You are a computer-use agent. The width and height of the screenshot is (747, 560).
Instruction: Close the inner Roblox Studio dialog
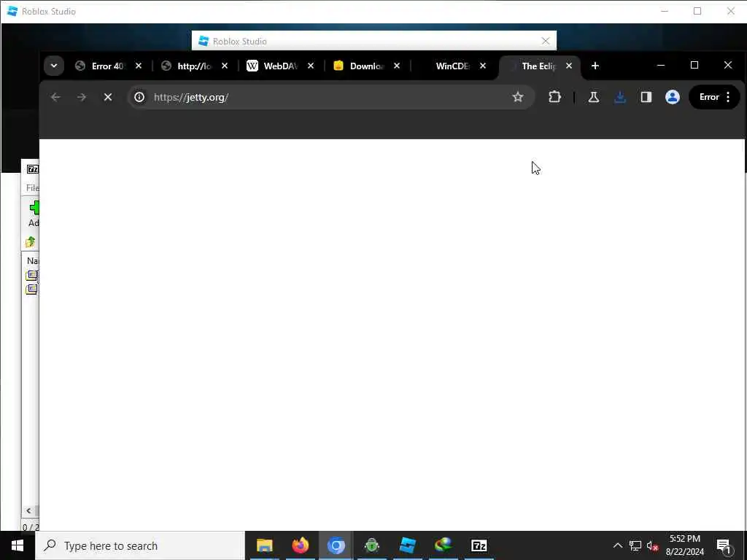[546, 41]
